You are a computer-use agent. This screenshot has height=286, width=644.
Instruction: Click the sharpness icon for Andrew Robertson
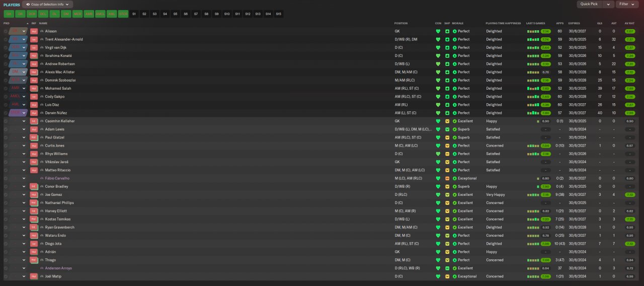pos(447,64)
